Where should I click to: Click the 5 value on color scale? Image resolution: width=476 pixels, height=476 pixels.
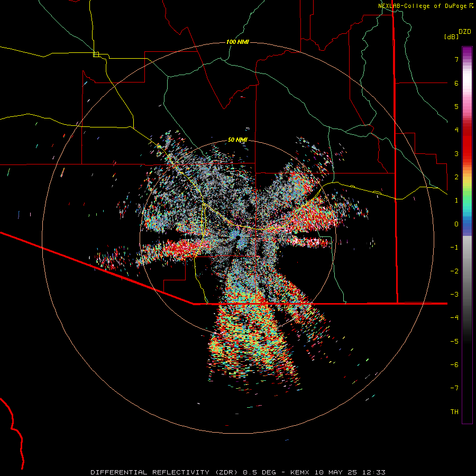(456, 106)
